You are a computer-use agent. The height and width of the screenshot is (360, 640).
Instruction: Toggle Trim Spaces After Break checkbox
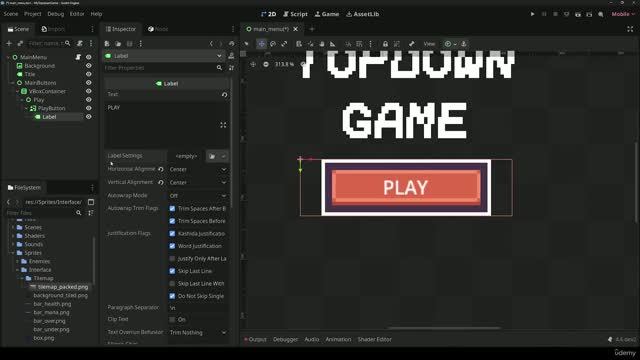(x=172, y=209)
